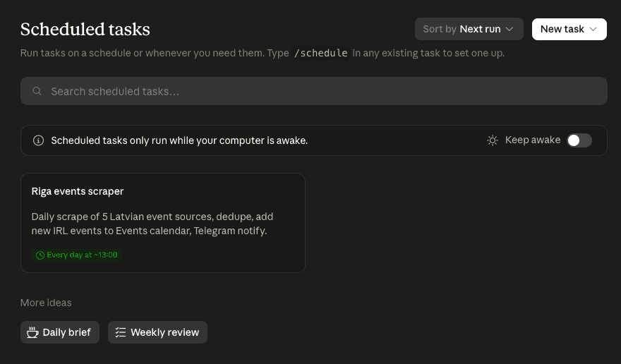Image resolution: width=621 pixels, height=364 pixels.
Task: Open the Sort by Next run dropdown
Action: [469, 29]
